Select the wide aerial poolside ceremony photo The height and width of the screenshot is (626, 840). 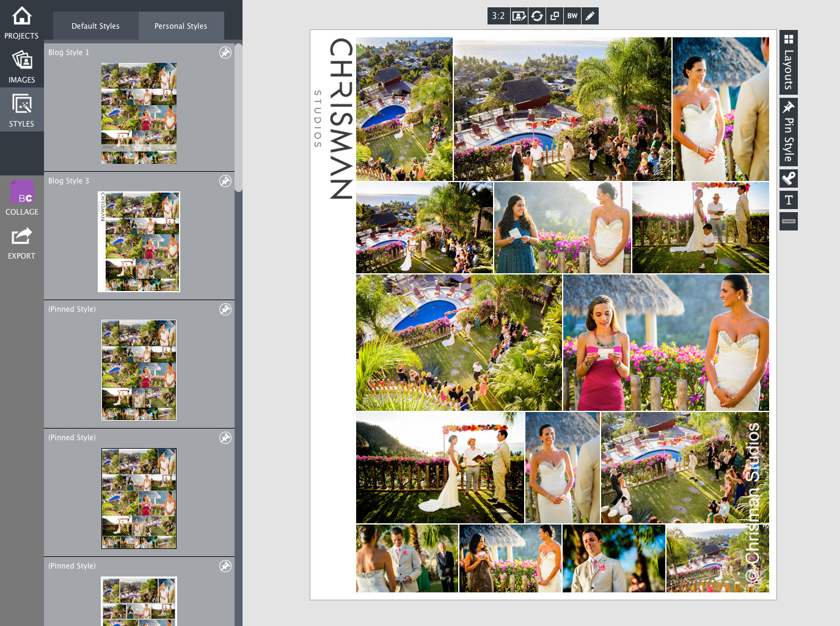pos(562,109)
